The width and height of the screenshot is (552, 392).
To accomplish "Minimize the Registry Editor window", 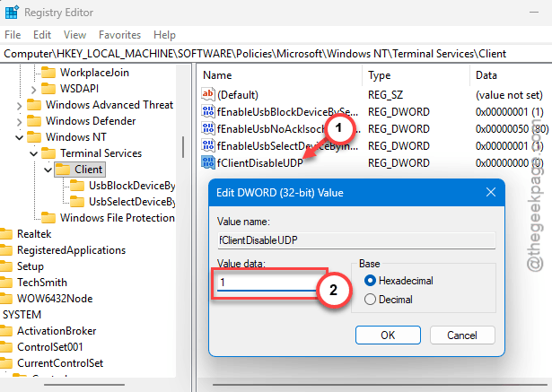I will point(534,13).
